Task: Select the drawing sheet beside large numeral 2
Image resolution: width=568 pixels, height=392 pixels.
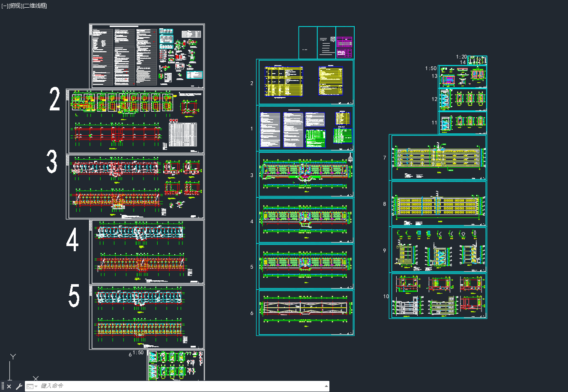Action: [x=135, y=122]
